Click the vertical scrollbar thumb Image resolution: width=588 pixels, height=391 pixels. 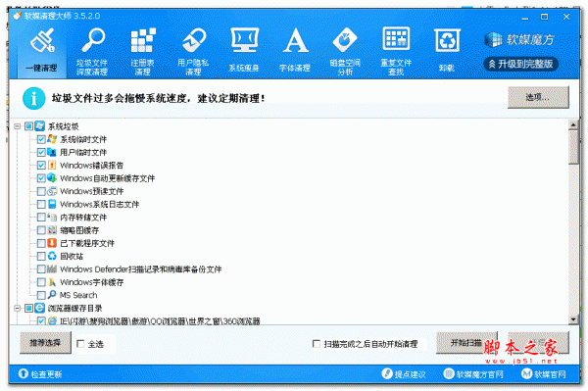click(x=573, y=147)
